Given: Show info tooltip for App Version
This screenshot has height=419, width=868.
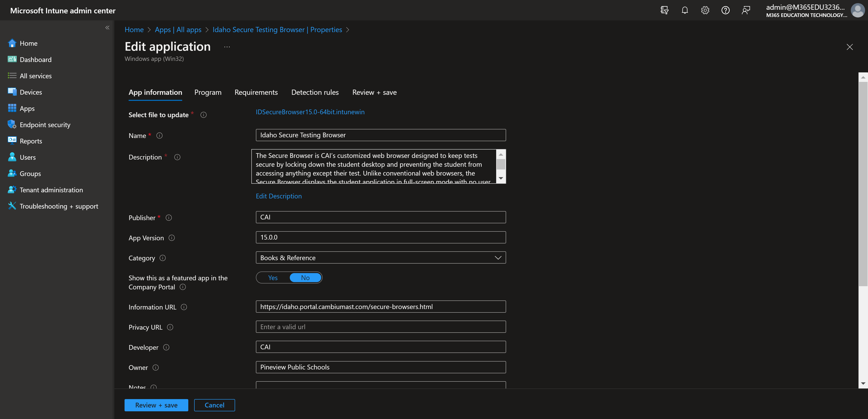Looking at the screenshot, I should coord(172,238).
